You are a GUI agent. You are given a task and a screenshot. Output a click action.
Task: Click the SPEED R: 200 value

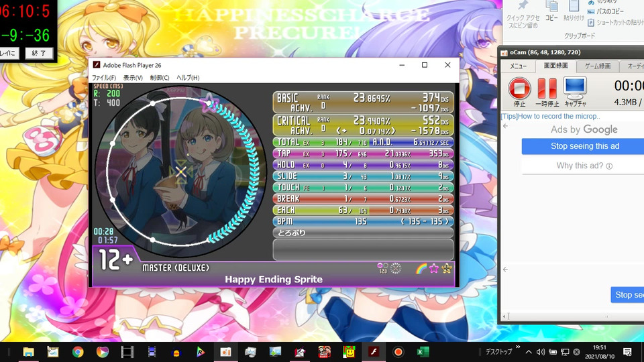pyautogui.click(x=107, y=94)
